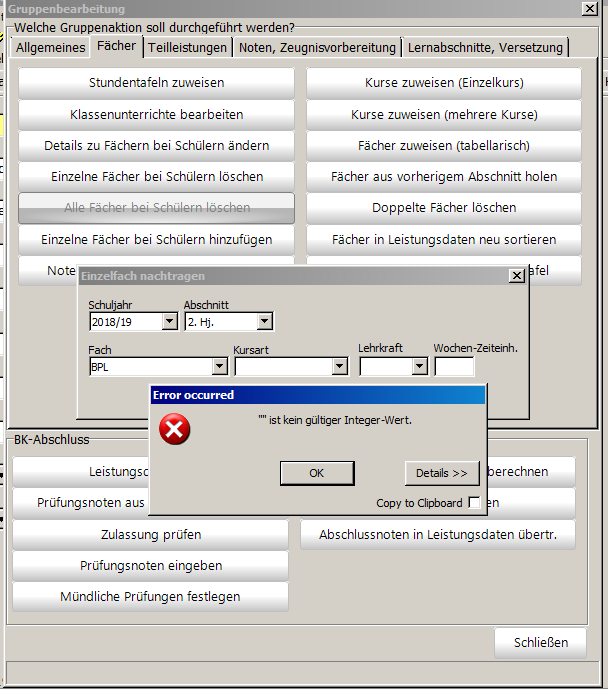
Task: Click Stundentafeln zuweisen button
Action: pyautogui.click(x=156, y=83)
